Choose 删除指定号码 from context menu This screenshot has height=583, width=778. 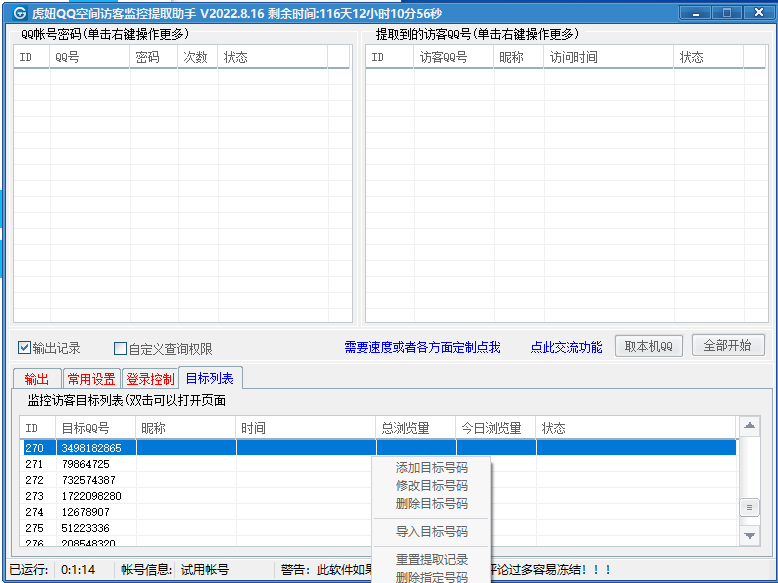point(432,577)
